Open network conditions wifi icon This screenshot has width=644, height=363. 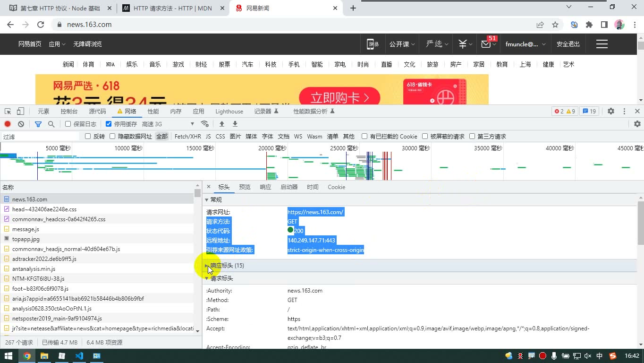point(205,124)
